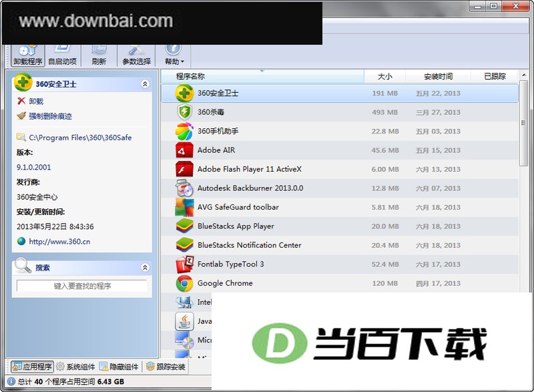Select the AVG SafeGuard toolbar icon
534x392 pixels.
pos(184,207)
